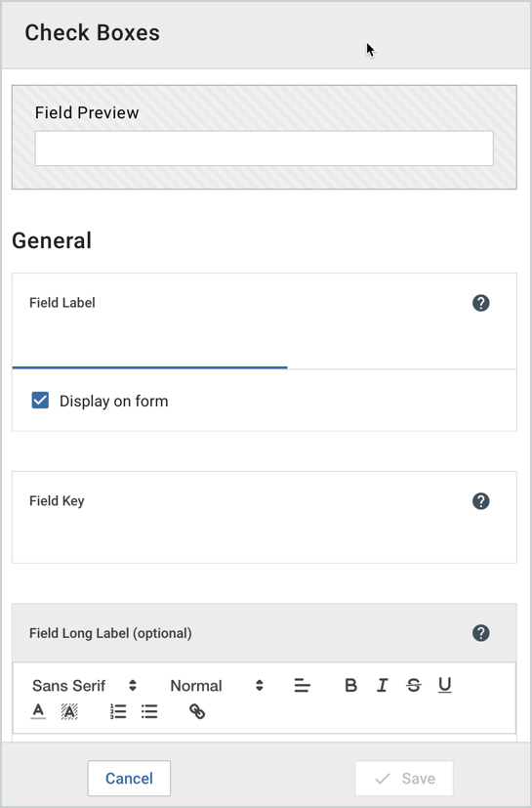Save the field settings
The height and width of the screenshot is (808, 532).
[404, 778]
